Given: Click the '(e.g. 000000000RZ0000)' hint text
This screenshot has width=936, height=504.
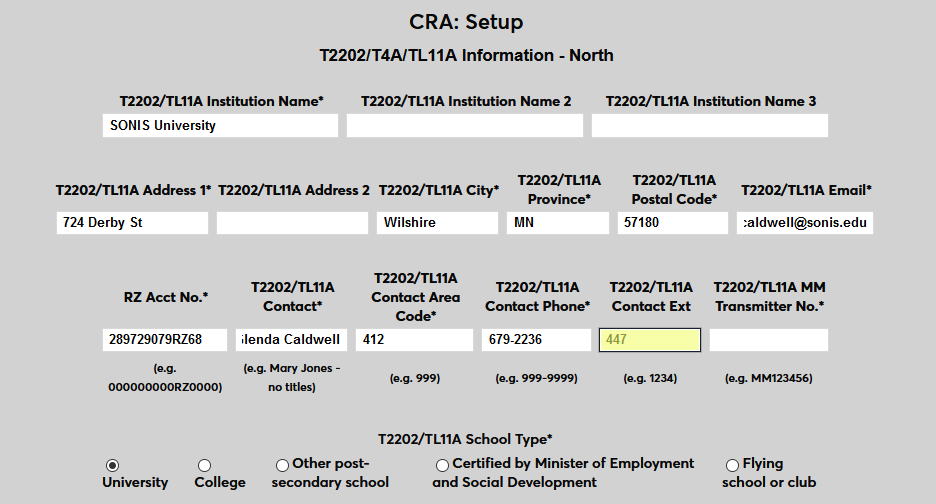Looking at the screenshot, I should [x=165, y=378].
